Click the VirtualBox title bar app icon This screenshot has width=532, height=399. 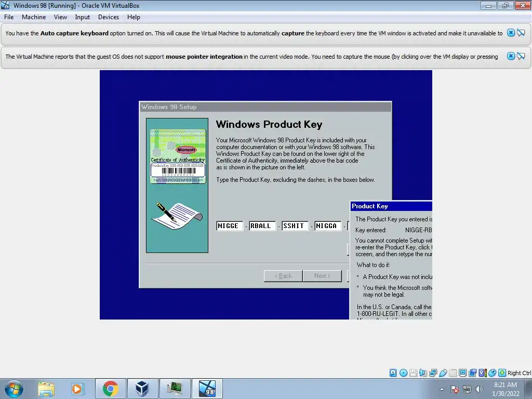coord(5,5)
